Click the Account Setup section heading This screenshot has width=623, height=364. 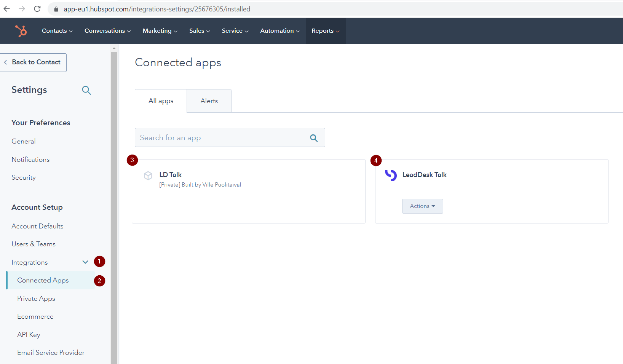[37, 207]
